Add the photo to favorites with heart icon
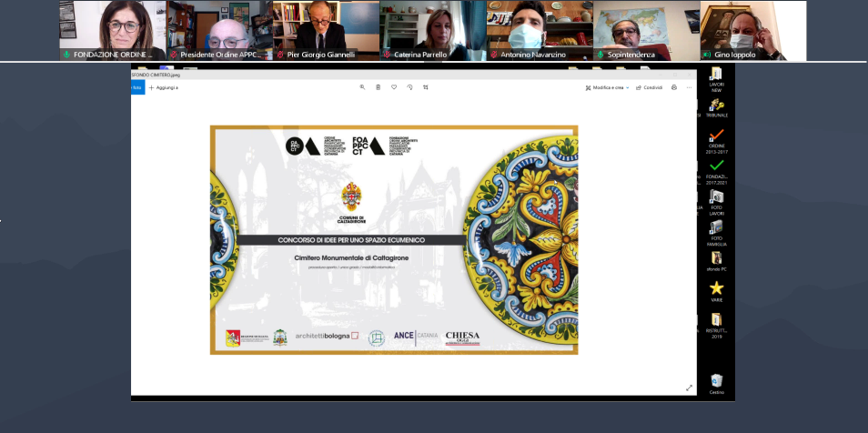 click(x=394, y=87)
